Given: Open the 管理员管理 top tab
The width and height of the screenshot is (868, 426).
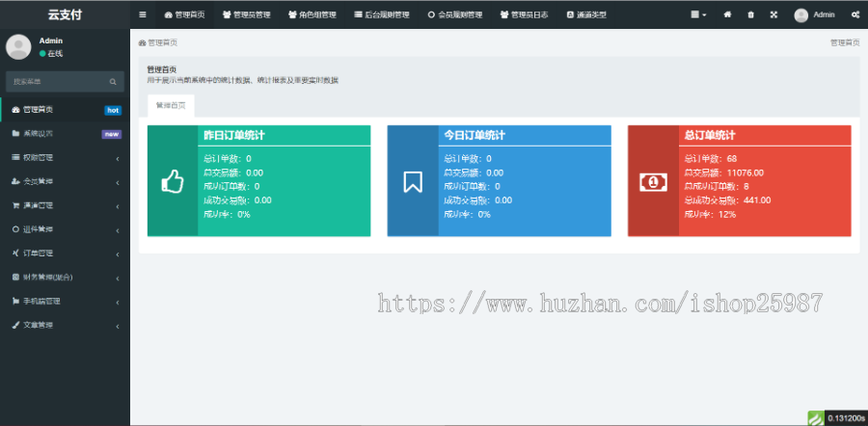Looking at the screenshot, I should point(246,14).
